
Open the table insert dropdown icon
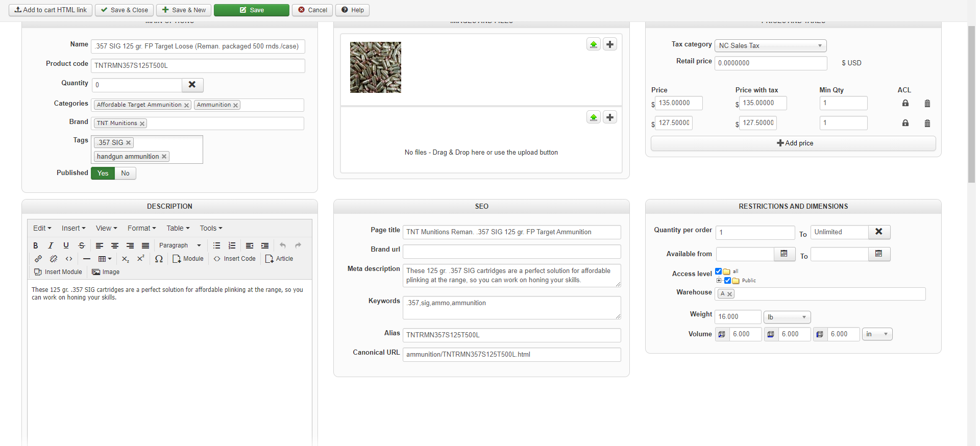tap(105, 259)
